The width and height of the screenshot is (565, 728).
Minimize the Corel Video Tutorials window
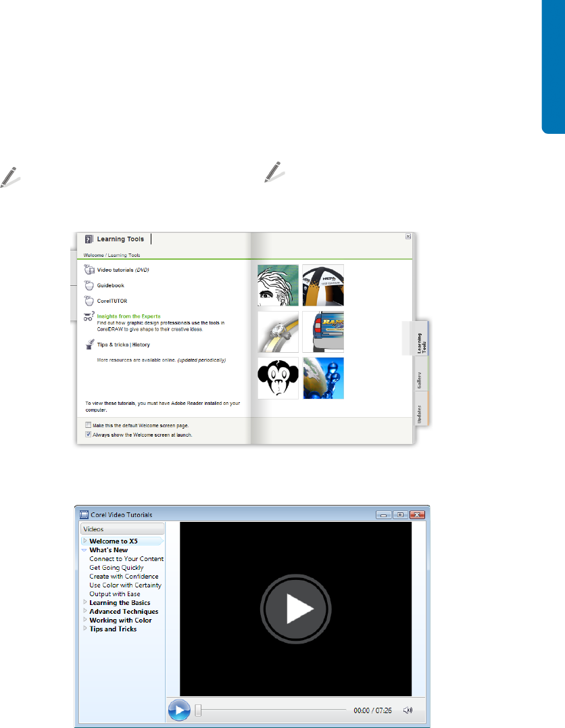(383, 515)
